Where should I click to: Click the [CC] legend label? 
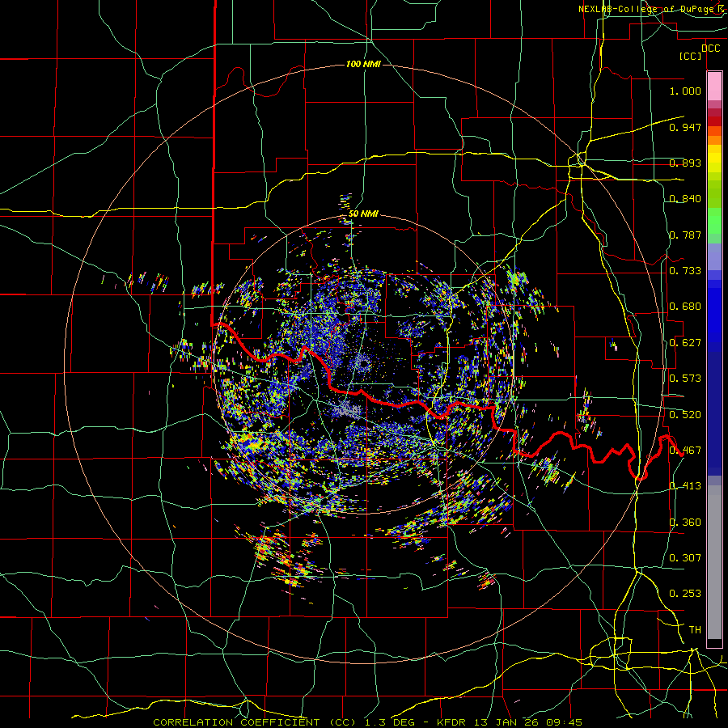[691, 57]
